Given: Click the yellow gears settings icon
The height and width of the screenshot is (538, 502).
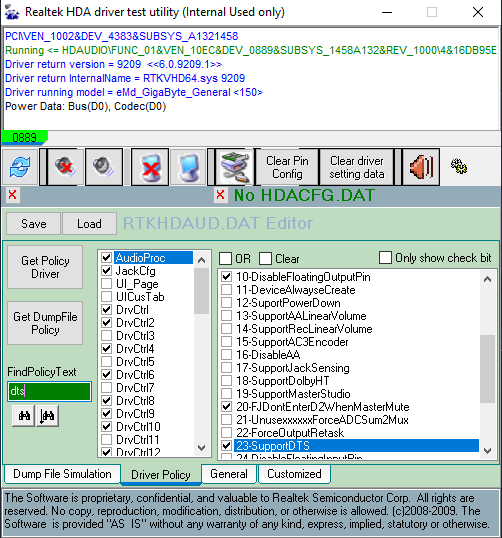Looking at the screenshot, I should click(459, 166).
